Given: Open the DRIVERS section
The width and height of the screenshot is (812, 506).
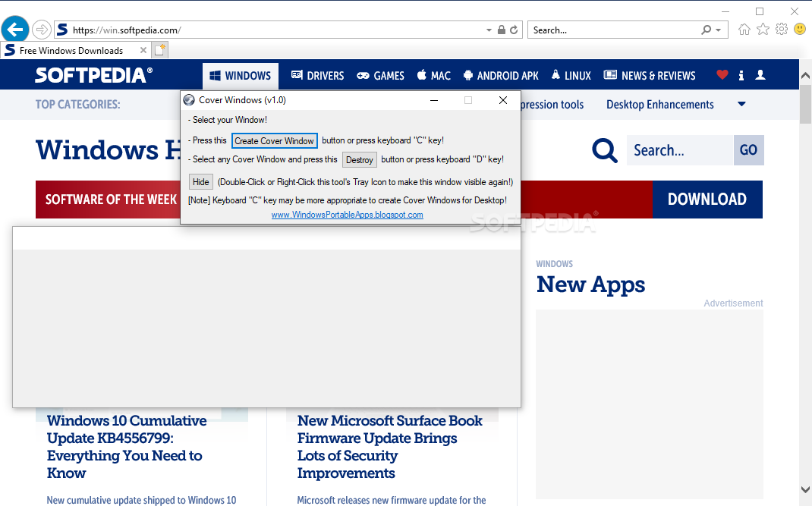Looking at the screenshot, I should (317, 76).
